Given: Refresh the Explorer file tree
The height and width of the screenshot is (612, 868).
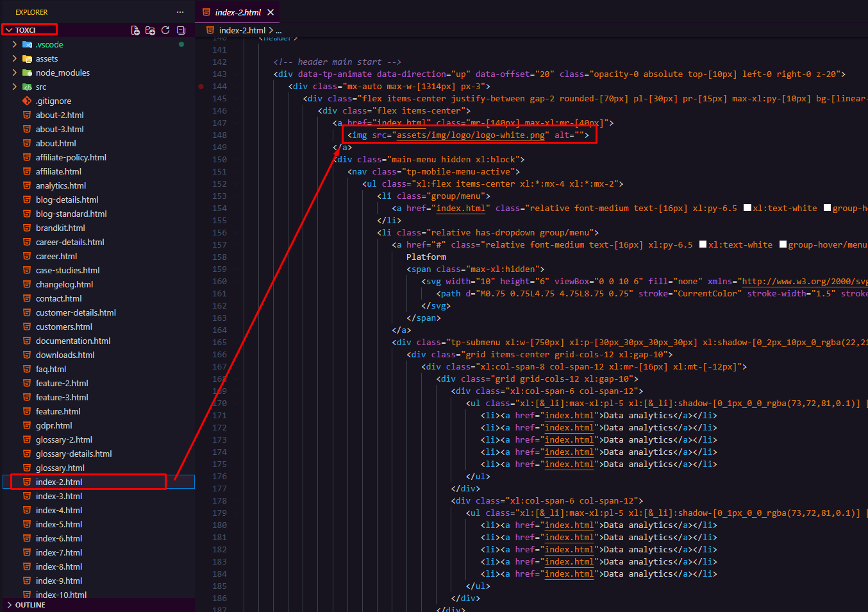Looking at the screenshot, I should pyautogui.click(x=165, y=30).
